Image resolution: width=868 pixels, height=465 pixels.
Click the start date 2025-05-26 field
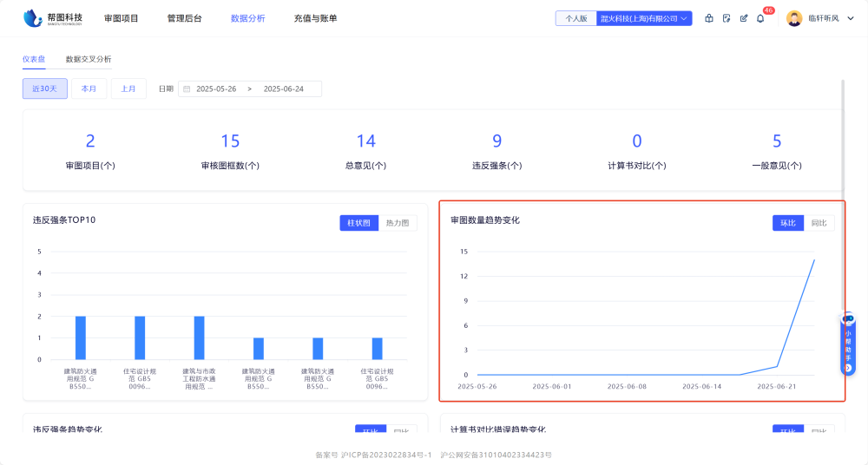[x=216, y=88]
